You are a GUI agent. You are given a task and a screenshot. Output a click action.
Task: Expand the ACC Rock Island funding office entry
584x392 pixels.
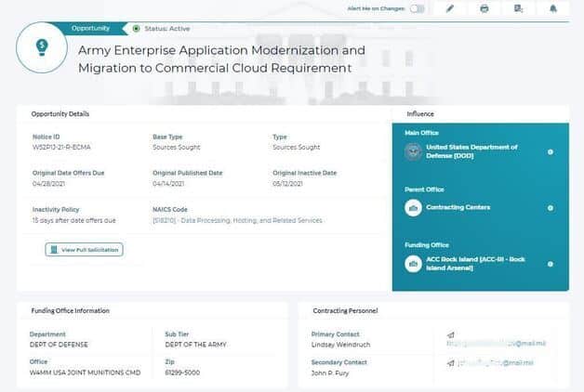(551, 264)
